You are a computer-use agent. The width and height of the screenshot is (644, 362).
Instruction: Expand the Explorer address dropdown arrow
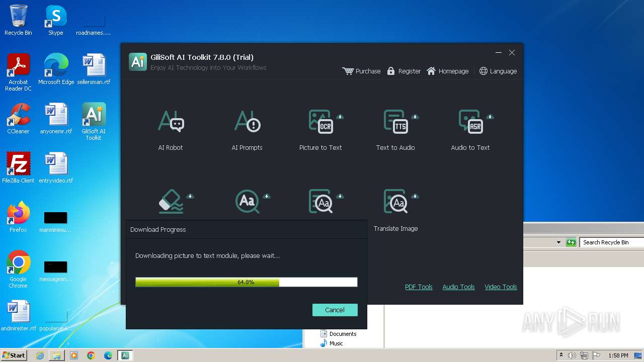pyautogui.click(x=558, y=242)
